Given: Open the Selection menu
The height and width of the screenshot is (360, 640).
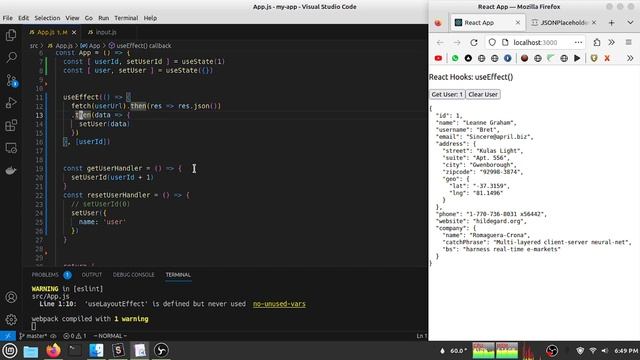Looking at the screenshot, I should point(47,18).
